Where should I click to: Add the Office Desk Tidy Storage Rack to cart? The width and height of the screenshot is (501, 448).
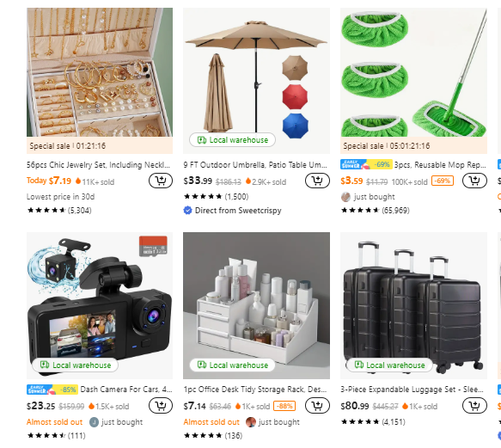coord(317,406)
